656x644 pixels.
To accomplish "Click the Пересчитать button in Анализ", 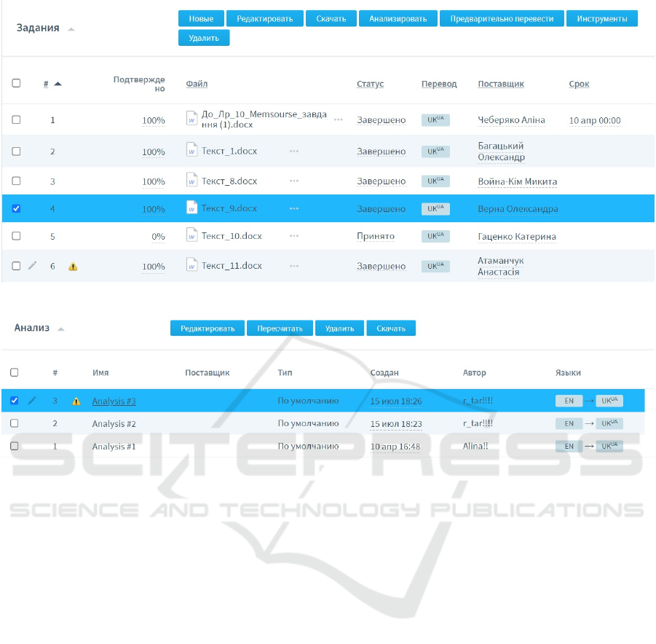I will click(280, 329).
